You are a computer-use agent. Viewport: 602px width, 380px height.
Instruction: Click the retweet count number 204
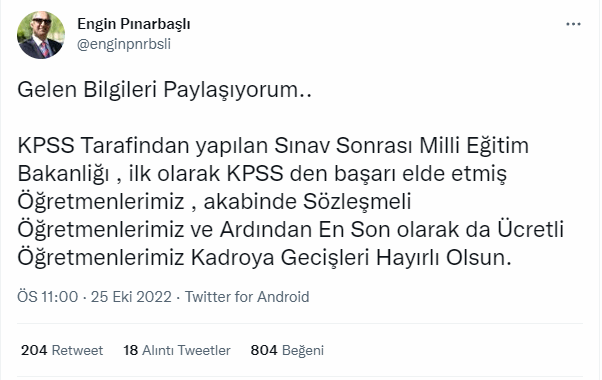coord(34,350)
